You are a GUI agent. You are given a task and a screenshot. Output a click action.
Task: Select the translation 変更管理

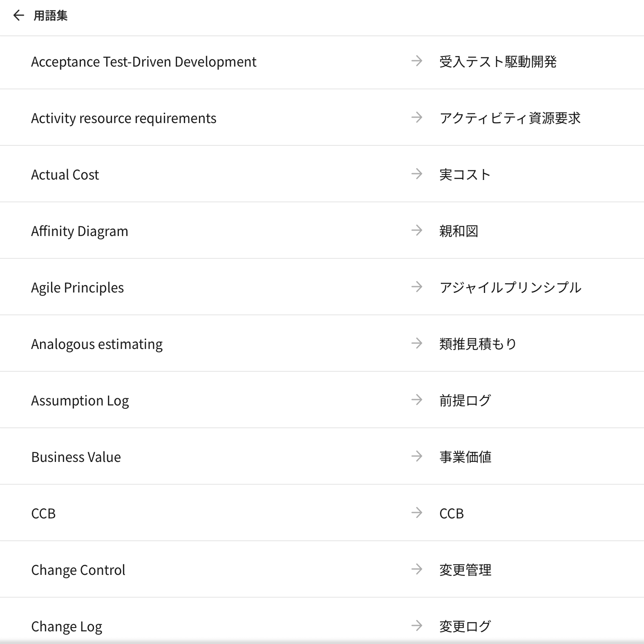coord(465,570)
